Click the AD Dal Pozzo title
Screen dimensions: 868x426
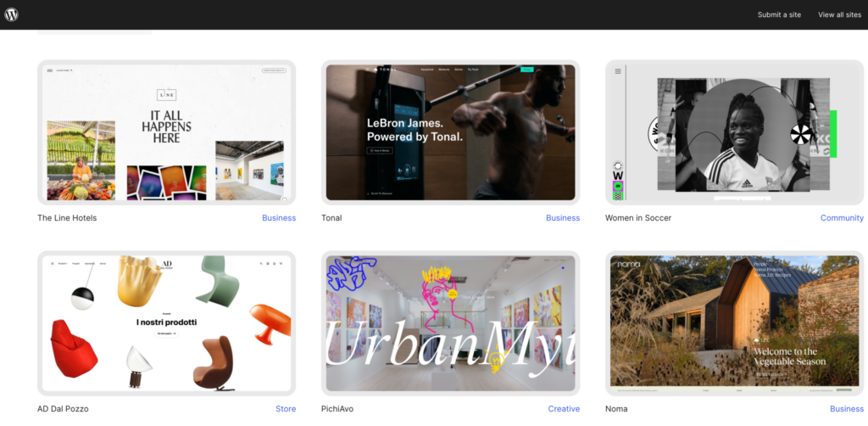pos(63,409)
